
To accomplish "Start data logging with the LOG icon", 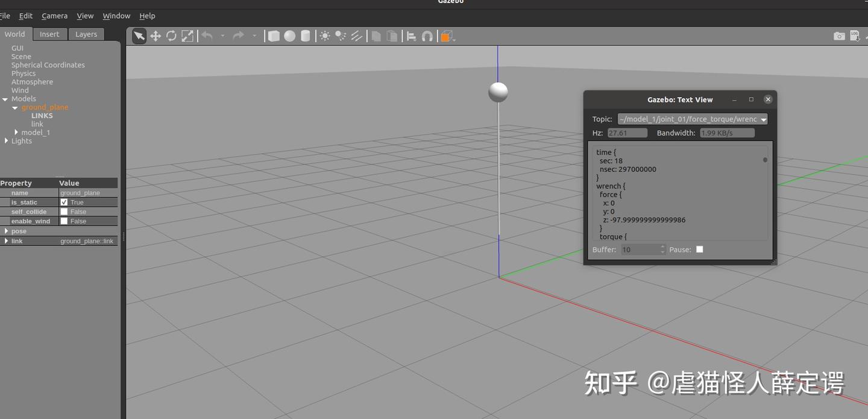I will tap(855, 36).
